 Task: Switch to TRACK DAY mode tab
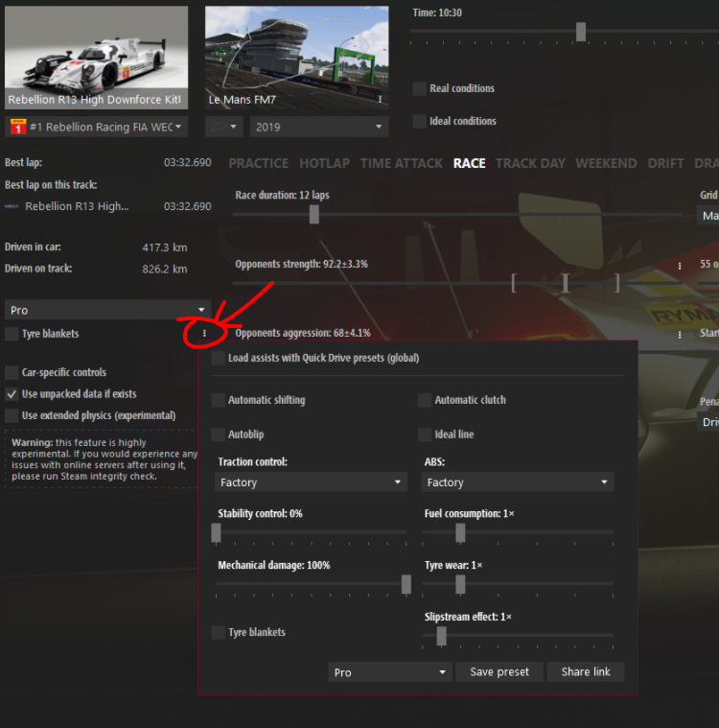tap(530, 163)
